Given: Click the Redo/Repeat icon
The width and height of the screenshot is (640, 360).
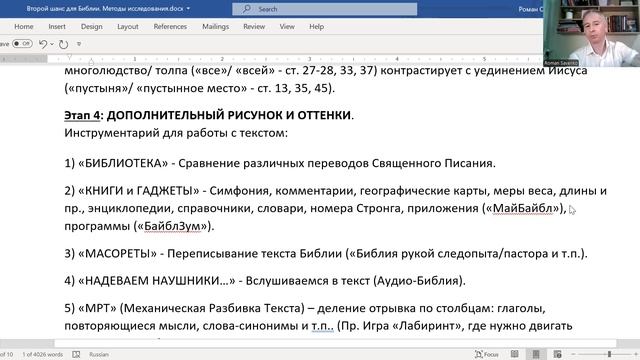Looking at the screenshot, I should [x=63, y=44].
